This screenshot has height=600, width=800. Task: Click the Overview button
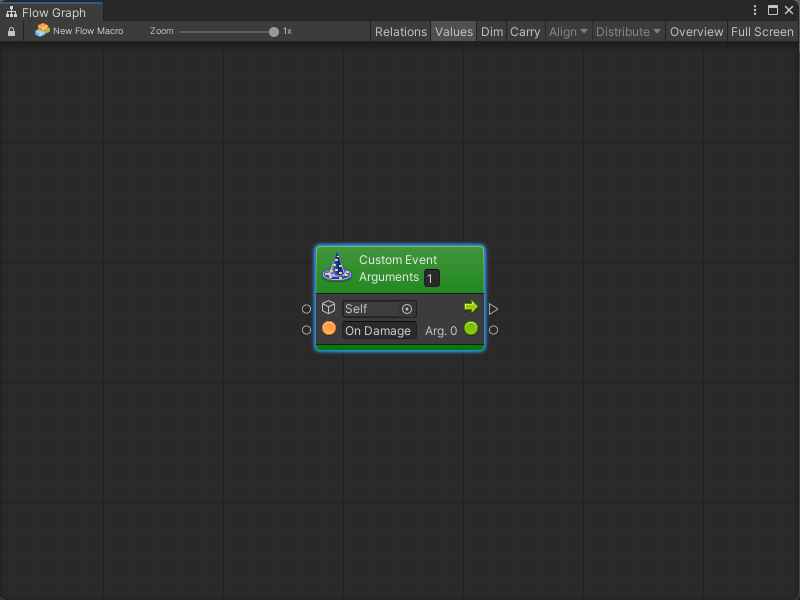point(696,32)
